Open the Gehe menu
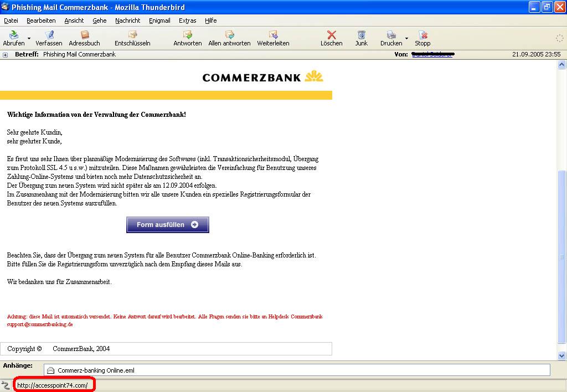567x392 pixels. coord(100,20)
